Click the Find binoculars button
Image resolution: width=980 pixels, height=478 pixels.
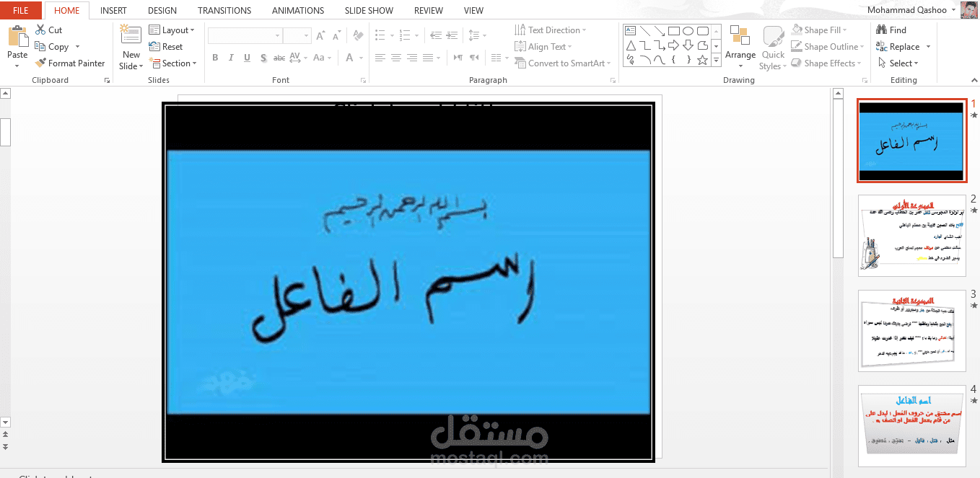pos(891,30)
